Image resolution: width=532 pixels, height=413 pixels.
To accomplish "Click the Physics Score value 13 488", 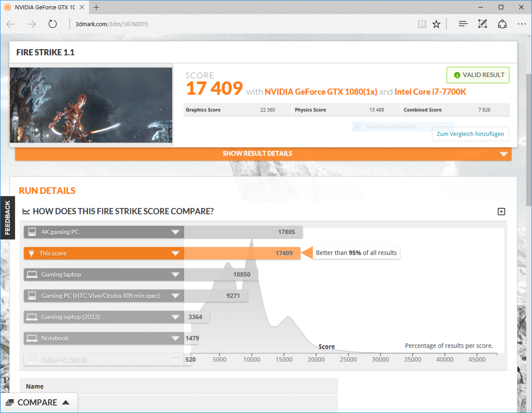I will [x=377, y=110].
